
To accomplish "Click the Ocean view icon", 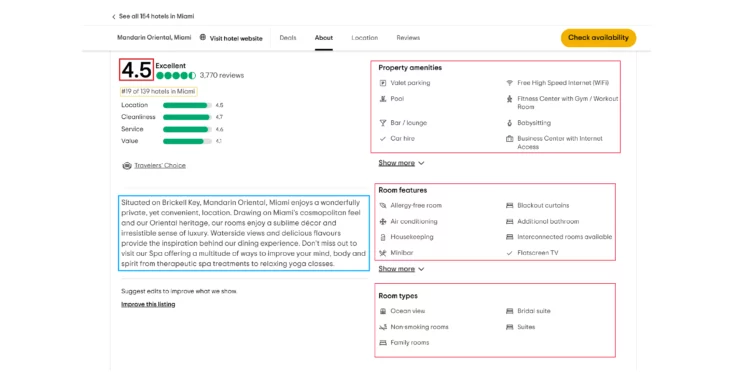I will point(383,311).
